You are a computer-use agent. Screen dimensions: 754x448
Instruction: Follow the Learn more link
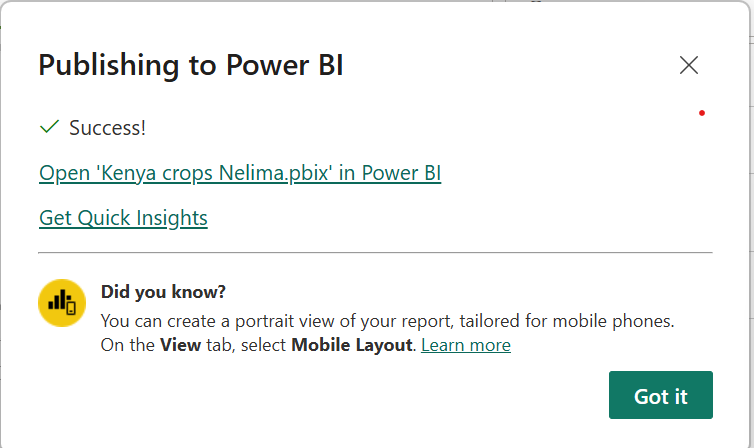pos(466,345)
